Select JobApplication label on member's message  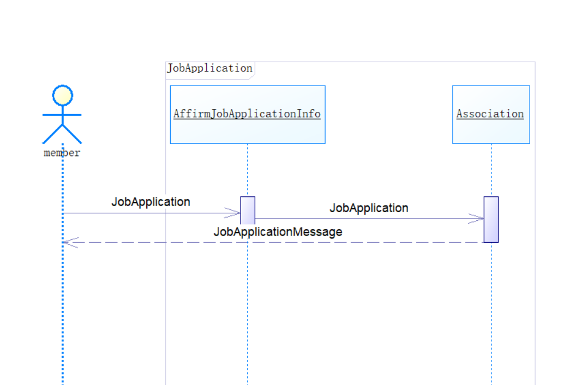151,202
